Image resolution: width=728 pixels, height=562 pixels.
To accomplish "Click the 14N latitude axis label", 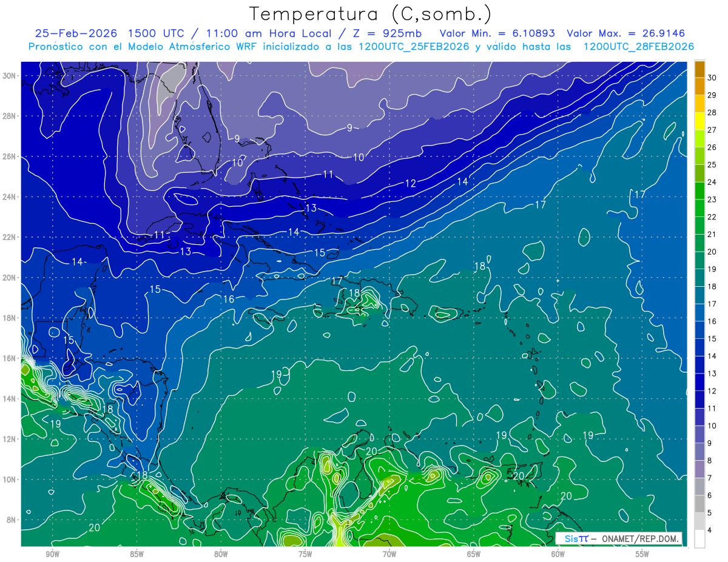I will coord(10,398).
